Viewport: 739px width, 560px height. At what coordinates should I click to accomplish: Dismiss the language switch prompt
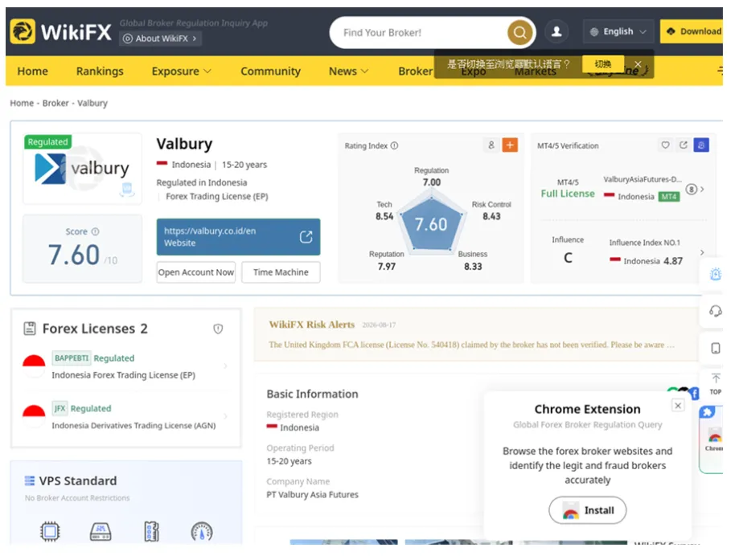click(638, 64)
